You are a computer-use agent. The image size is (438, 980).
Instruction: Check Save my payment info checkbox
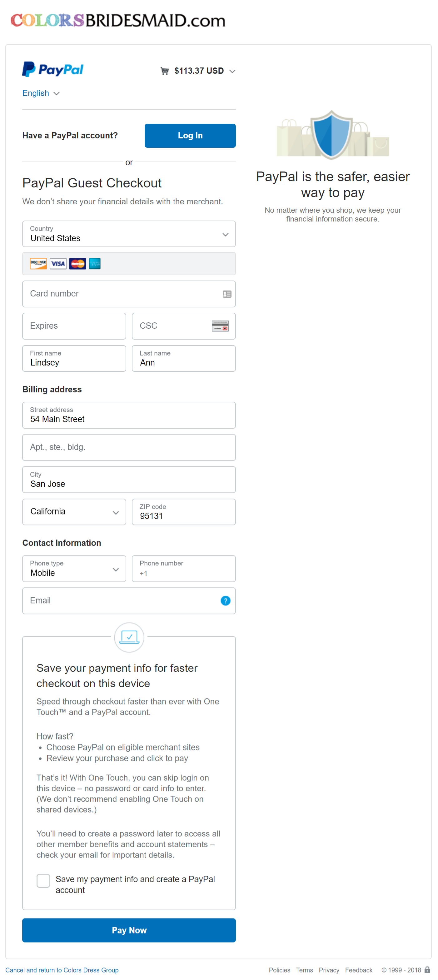click(43, 880)
